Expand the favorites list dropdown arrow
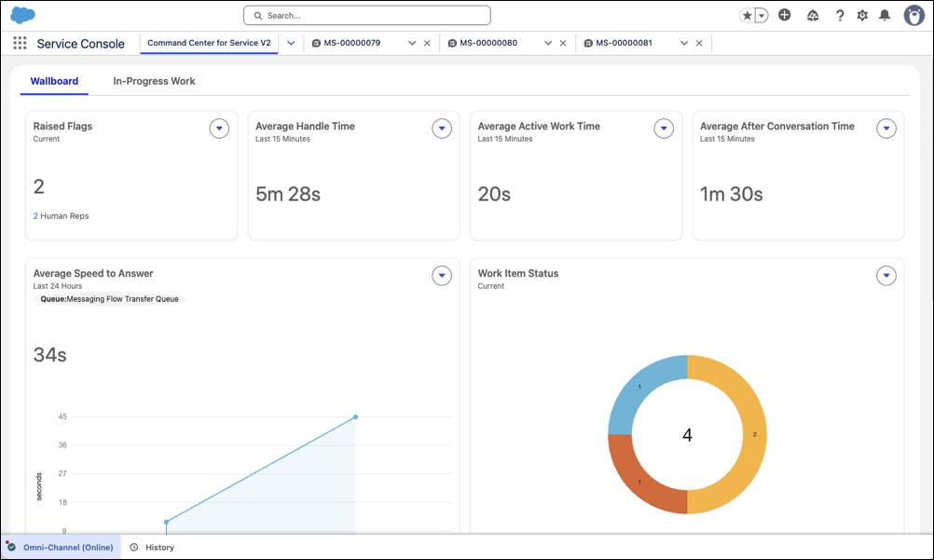 point(762,16)
